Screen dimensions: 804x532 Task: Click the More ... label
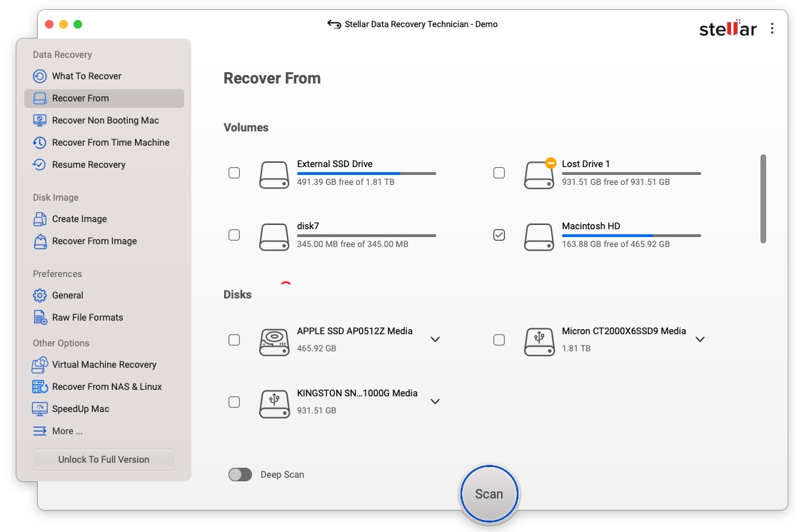pyautogui.click(x=67, y=431)
